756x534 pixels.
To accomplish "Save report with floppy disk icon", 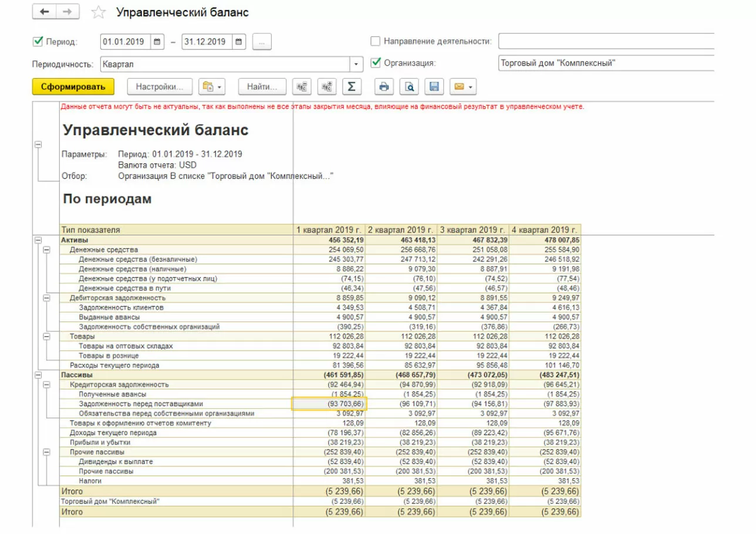I will (434, 87).
